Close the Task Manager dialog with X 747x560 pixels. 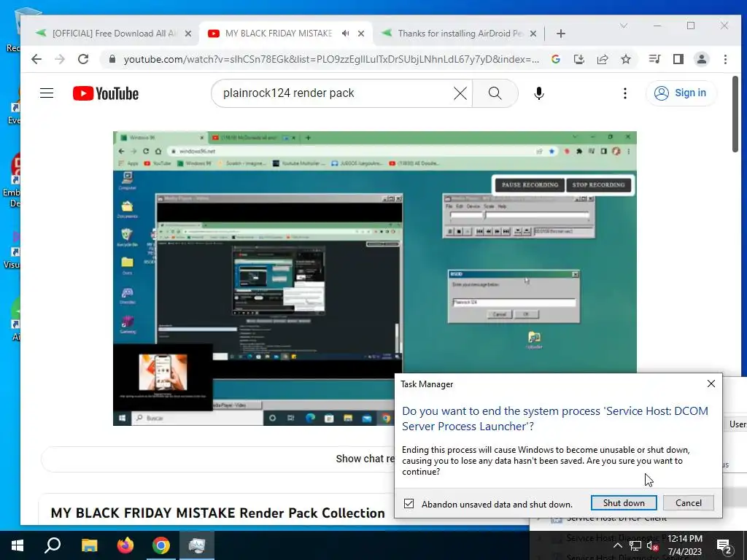pos(711,384)
